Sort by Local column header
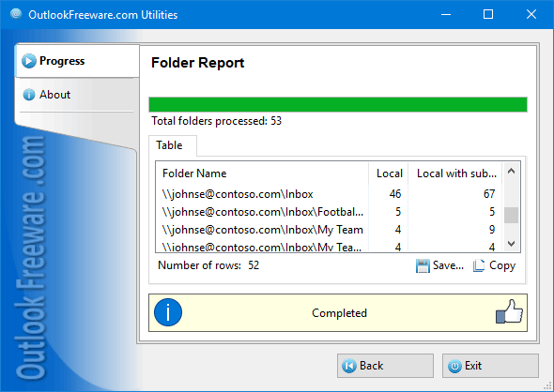Image resolution: width=554 pixels, height=392 pixels. 389,173
